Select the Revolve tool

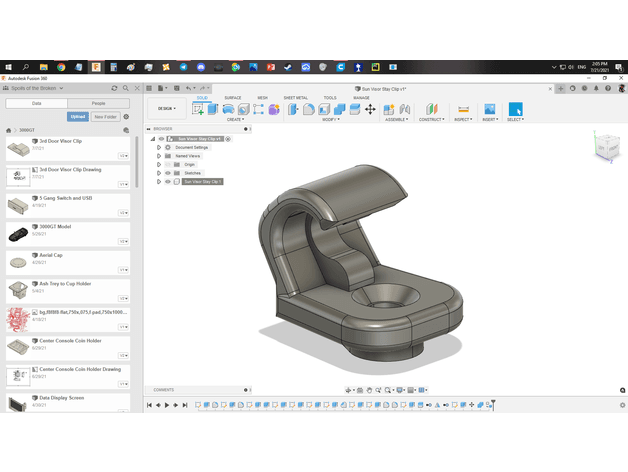[x=228, y=109]
